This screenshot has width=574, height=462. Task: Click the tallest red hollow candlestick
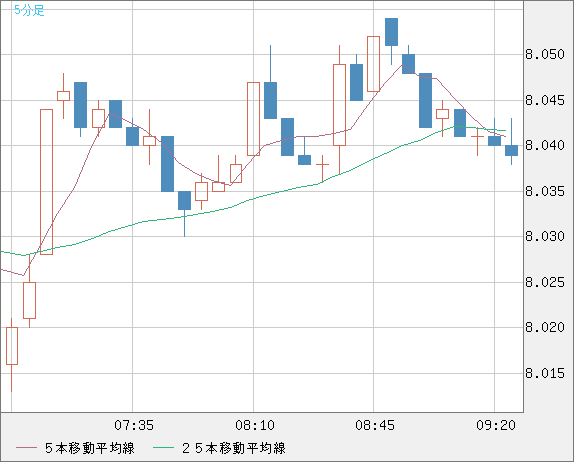46,182
